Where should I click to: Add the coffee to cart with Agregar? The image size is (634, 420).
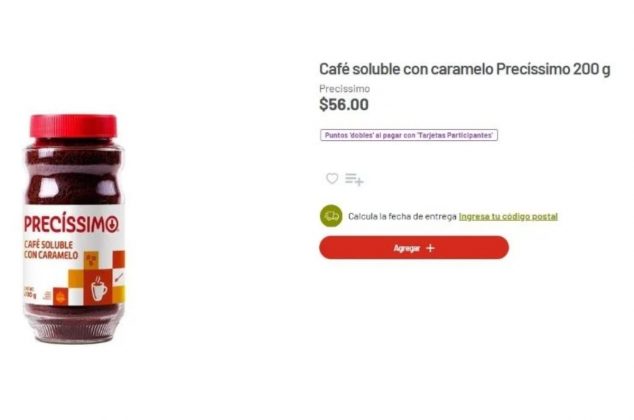pyautogui.click(x=414, y=248)
